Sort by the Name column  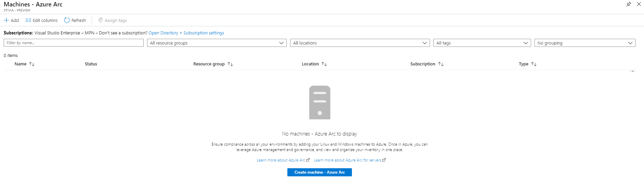(24, 64)
